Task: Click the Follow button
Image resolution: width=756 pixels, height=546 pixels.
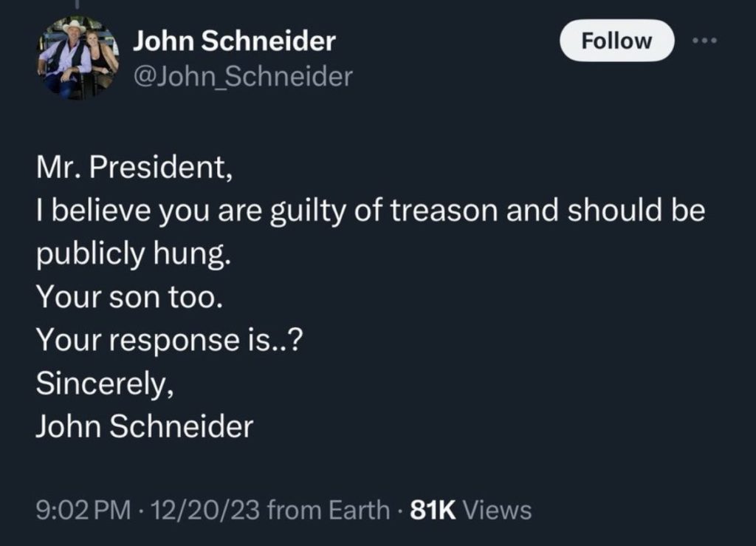Action: [x=616, y=41]
